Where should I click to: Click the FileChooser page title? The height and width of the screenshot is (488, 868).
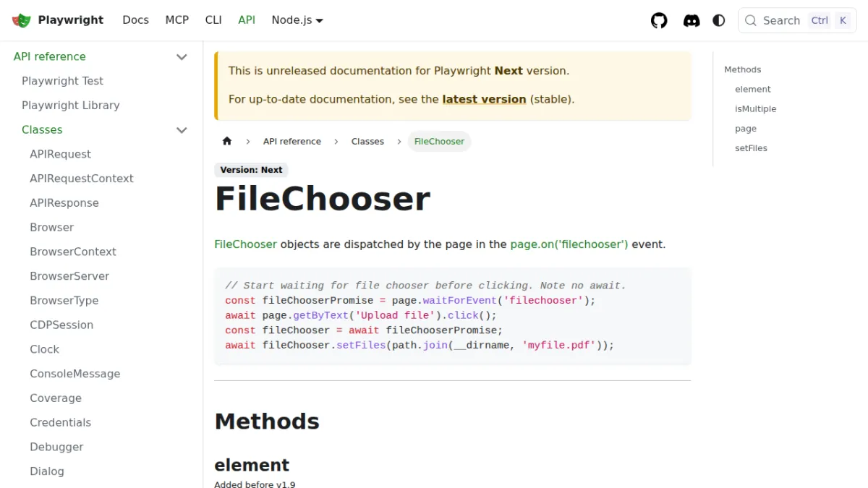coord(322,198)
